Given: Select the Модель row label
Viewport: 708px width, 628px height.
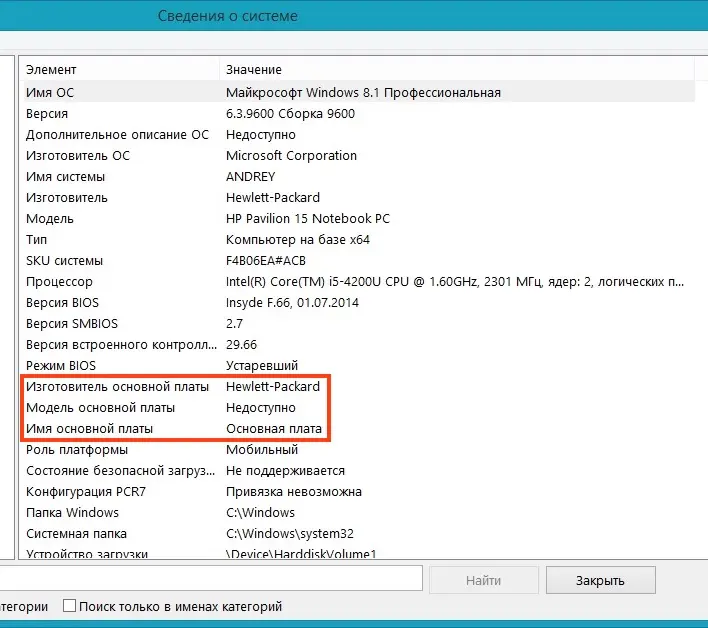Looking at the screenshot, I should [50, 219].
